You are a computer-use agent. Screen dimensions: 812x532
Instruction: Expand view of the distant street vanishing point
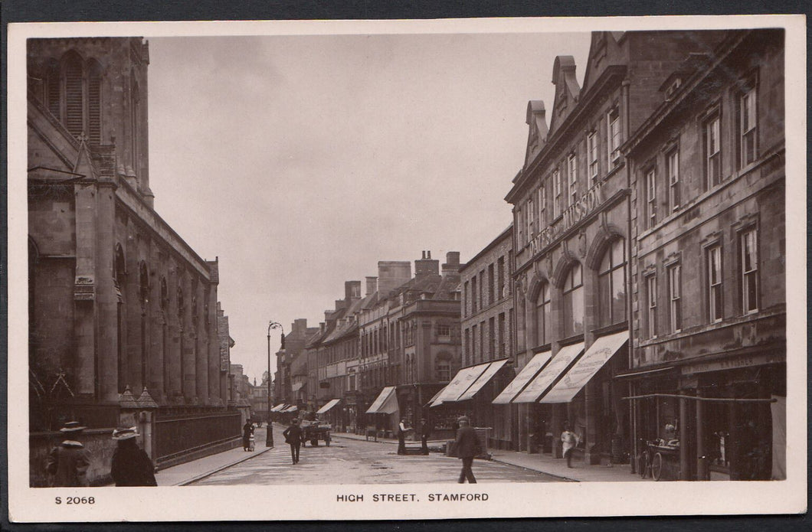260,394
